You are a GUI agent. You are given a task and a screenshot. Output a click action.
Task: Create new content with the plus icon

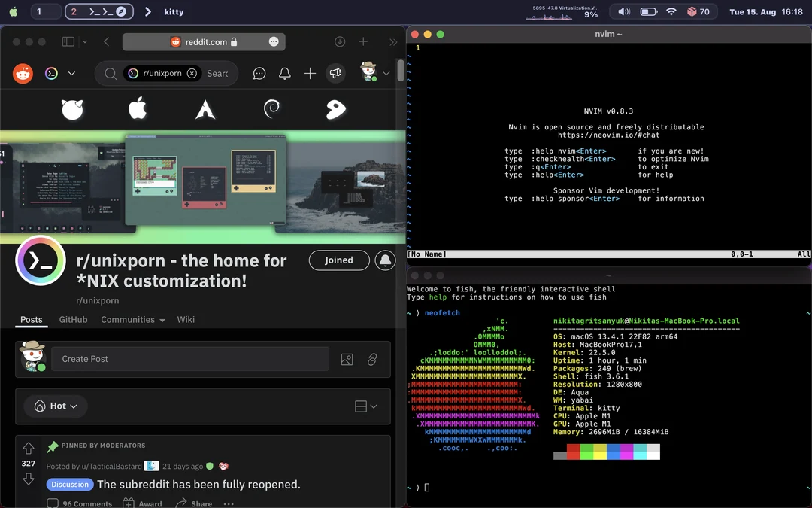310,73
